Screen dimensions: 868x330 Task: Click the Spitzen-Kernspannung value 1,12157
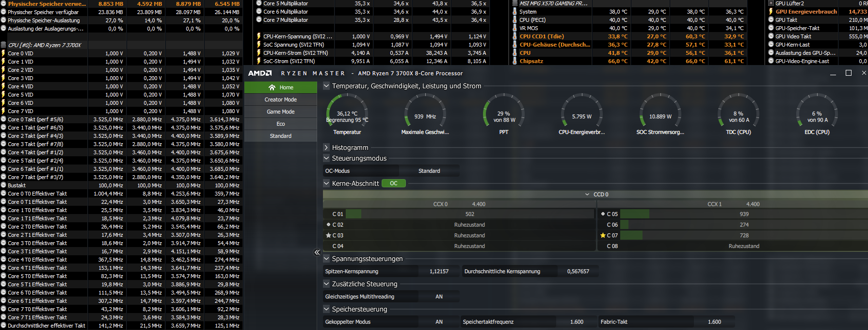point(439,271)
